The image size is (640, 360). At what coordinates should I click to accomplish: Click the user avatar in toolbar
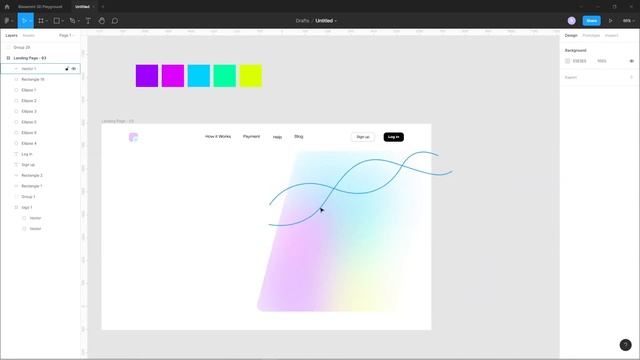click(571, 21)
